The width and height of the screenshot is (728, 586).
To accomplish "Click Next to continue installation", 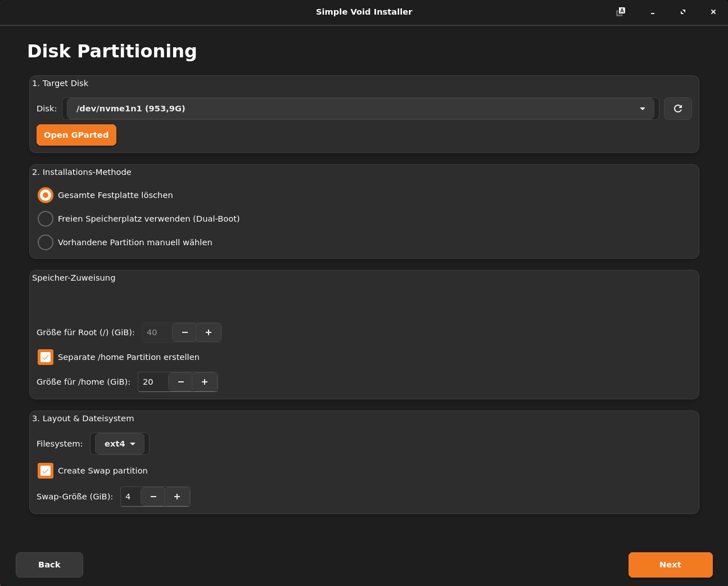I will point(670,565).
